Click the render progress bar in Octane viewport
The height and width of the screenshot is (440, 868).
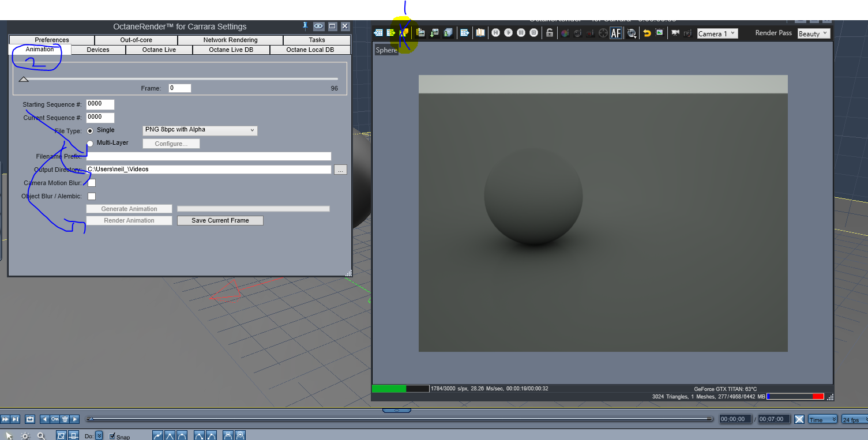pos(400,389)
